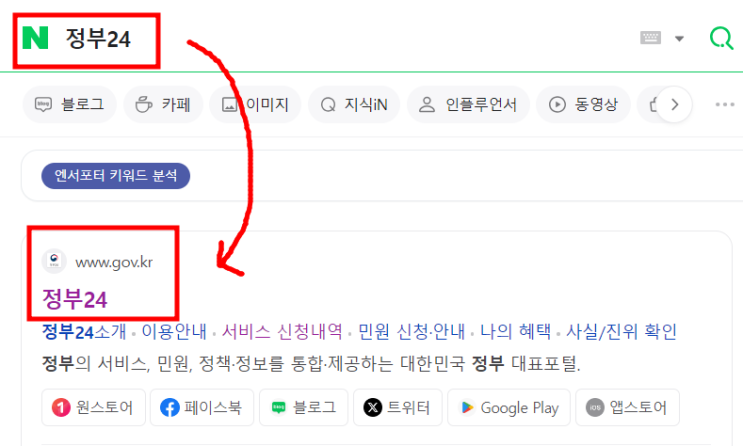The image size is (743, 446).
Task: Click the green search magnifier icon
Action: [x=721, y=38]
